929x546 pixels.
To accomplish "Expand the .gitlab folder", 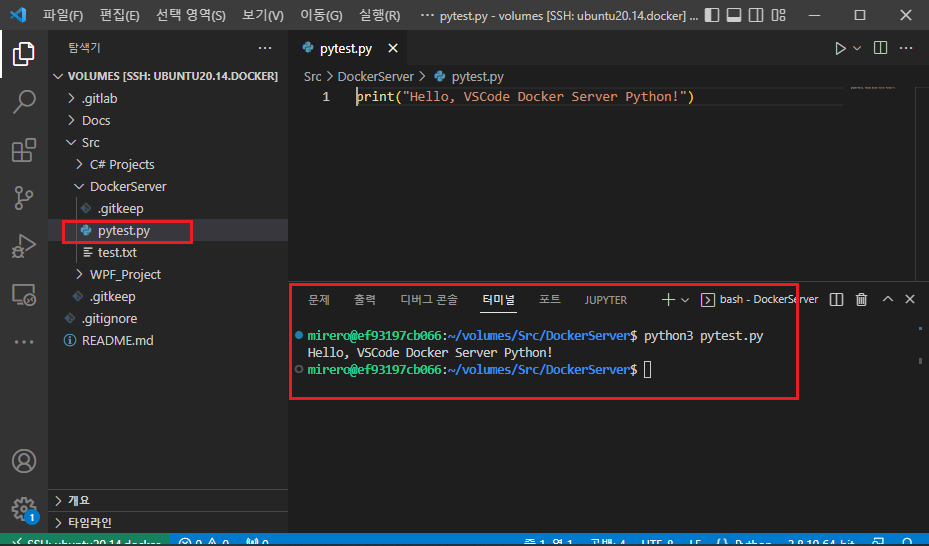I will [x=168, y=98].
